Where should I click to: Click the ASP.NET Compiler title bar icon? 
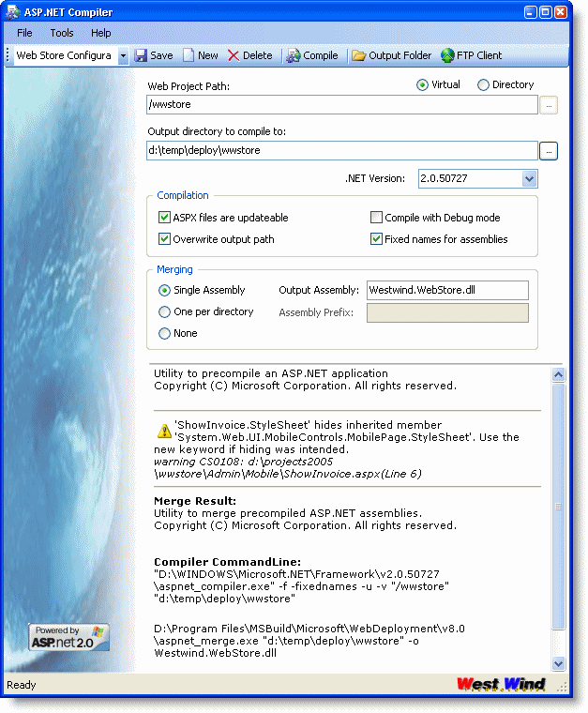[13, 12]
